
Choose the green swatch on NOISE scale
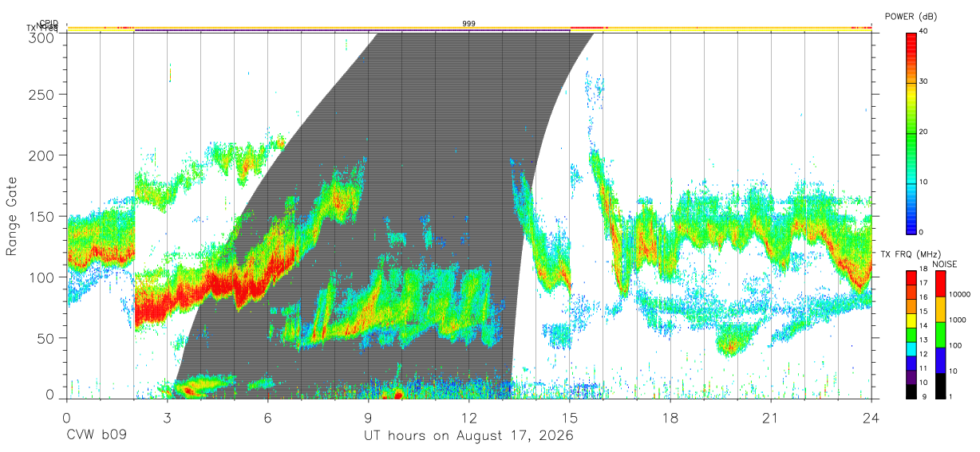pos(940,334)
